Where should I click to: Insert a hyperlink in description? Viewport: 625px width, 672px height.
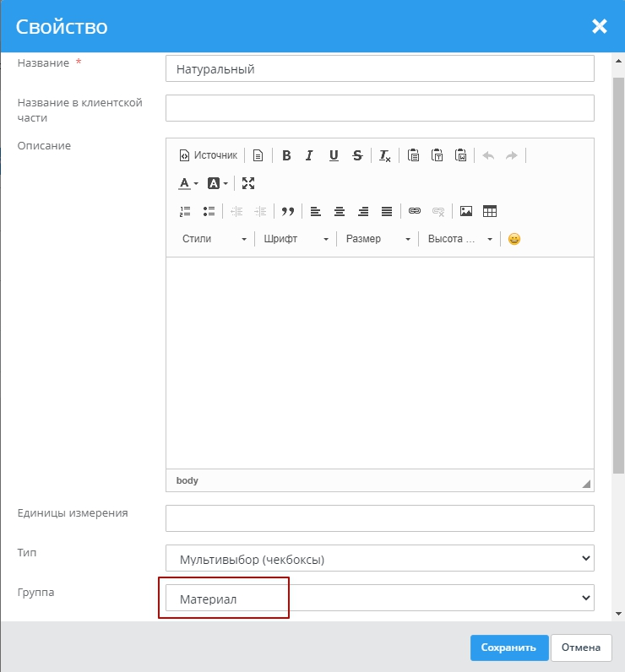click(414, 211)
